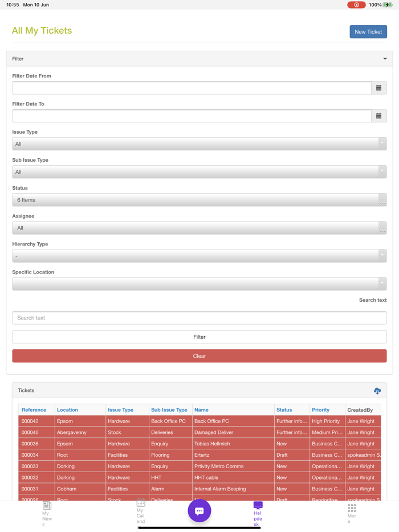This screenshot has width=399, height=532.
Task: Select the Helpdesk tab
Action: (258, 514)
